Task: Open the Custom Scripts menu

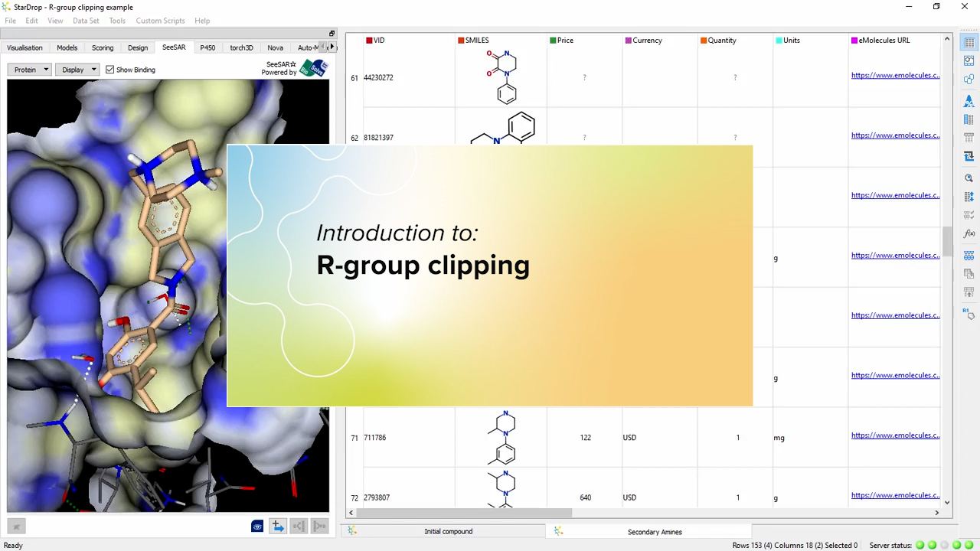Action: [160, 21]
